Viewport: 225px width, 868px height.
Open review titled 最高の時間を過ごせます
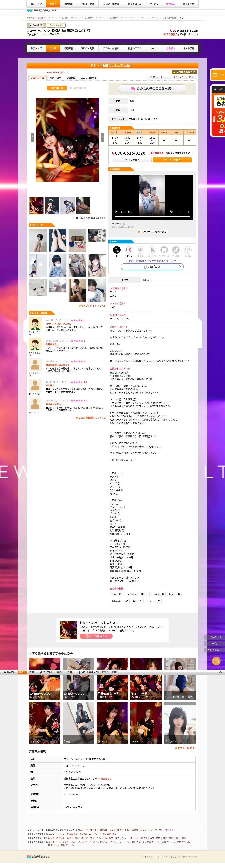pyautogui.click(x=58, y=365)
